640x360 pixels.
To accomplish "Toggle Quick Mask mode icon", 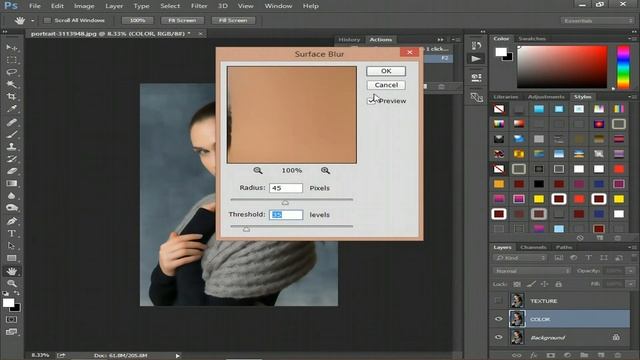I will coord(11,319).
